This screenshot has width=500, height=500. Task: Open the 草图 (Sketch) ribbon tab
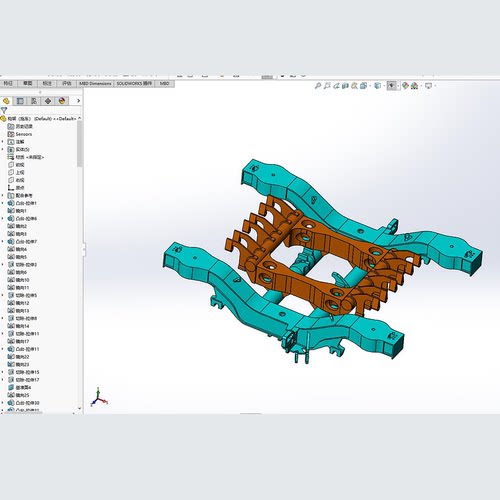(x=28, y=83)
